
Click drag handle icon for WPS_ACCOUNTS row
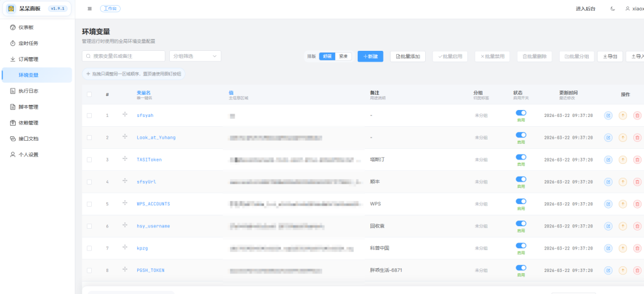125,204
